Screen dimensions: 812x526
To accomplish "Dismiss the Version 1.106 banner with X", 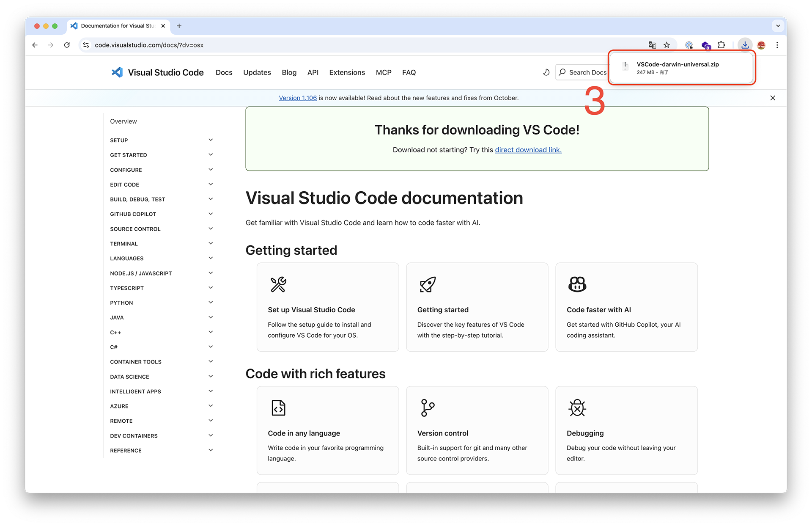I will click(773, 98).
